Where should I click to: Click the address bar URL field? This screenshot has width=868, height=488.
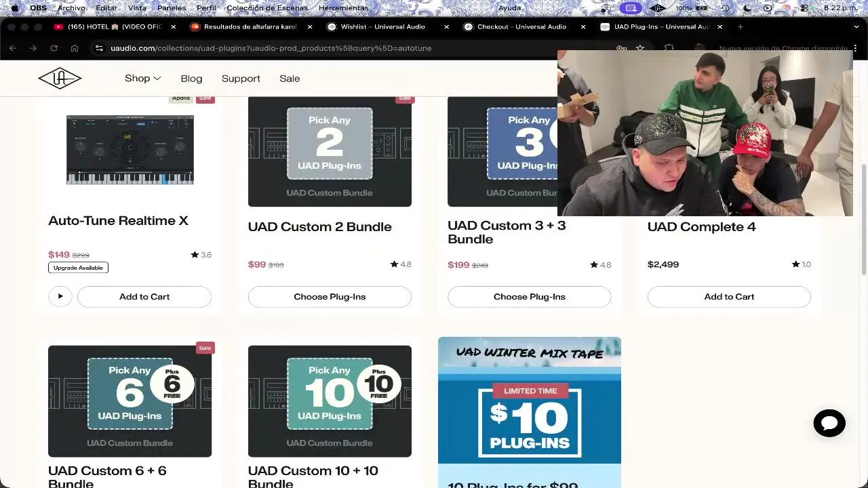[353, 48]
